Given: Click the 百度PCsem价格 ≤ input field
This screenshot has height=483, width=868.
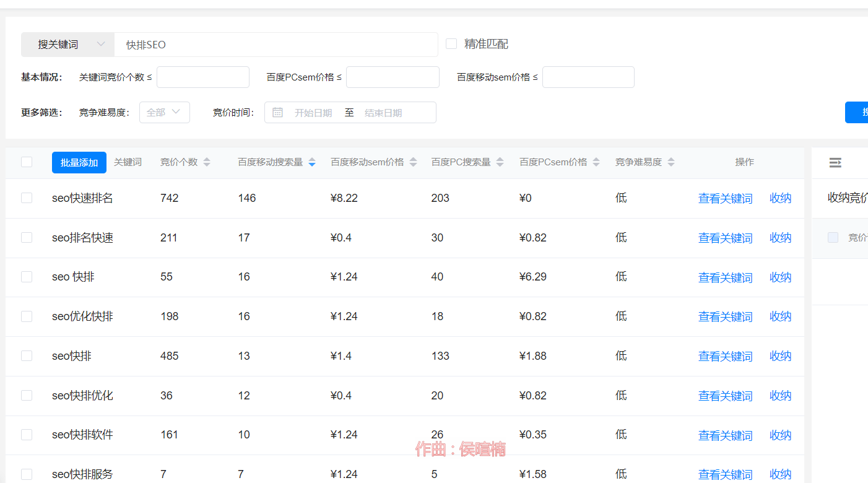Looking at the screenshot, I should click(x=393, y=77).
